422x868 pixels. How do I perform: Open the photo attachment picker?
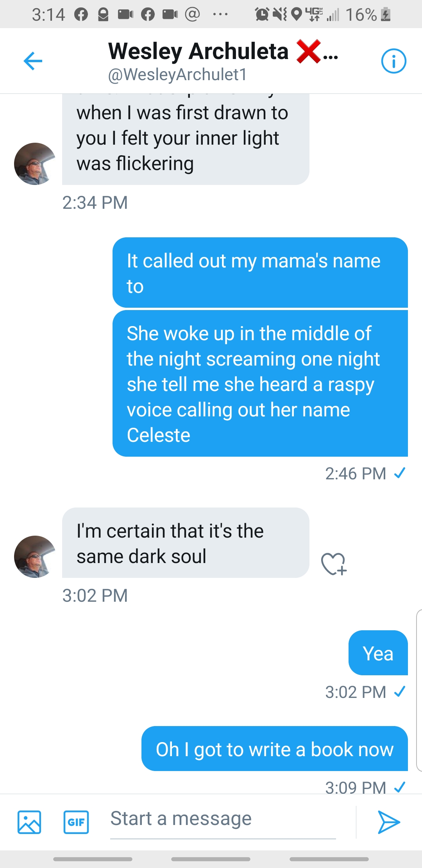(x=29, y=822)
